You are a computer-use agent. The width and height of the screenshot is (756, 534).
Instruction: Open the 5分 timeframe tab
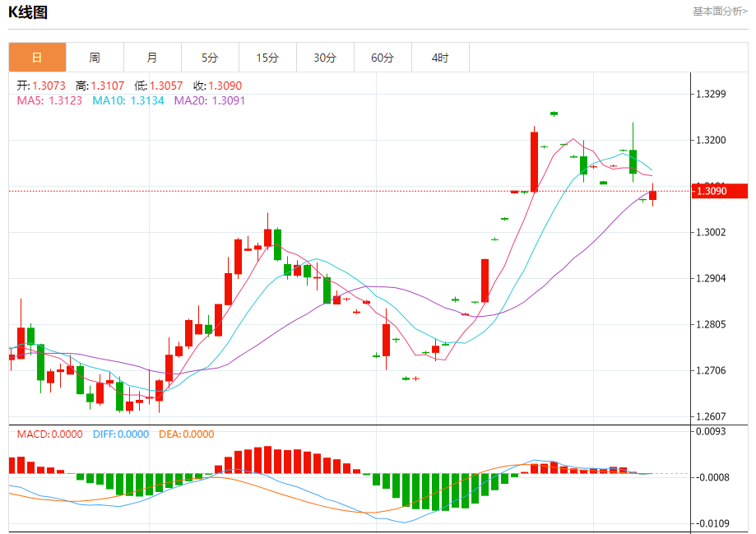[210, 58]
